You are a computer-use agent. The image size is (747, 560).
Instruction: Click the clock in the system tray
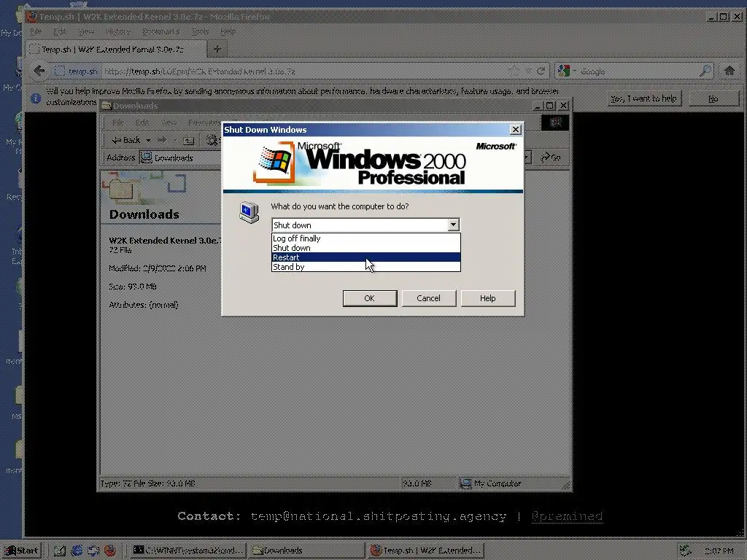point(719,551)
